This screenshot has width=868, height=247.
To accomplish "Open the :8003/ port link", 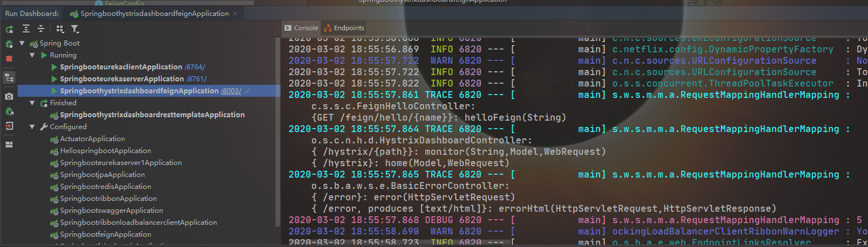I will pyautogui.click(x=231, y=91).
